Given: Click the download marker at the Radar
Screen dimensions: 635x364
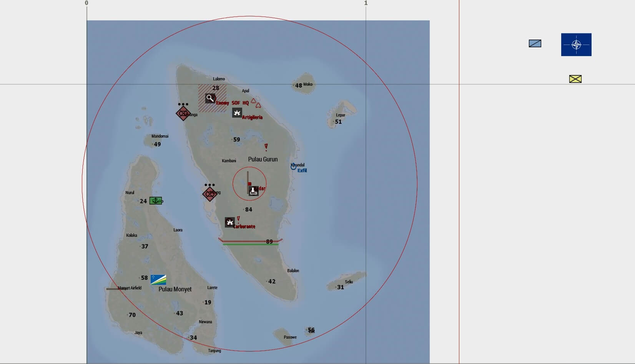Looking at the screenshot, I should (253, 191).
